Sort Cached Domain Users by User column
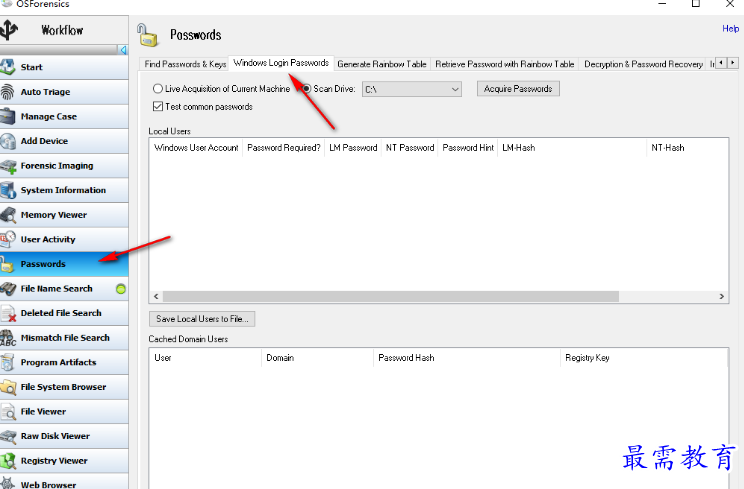 [205, 358]
